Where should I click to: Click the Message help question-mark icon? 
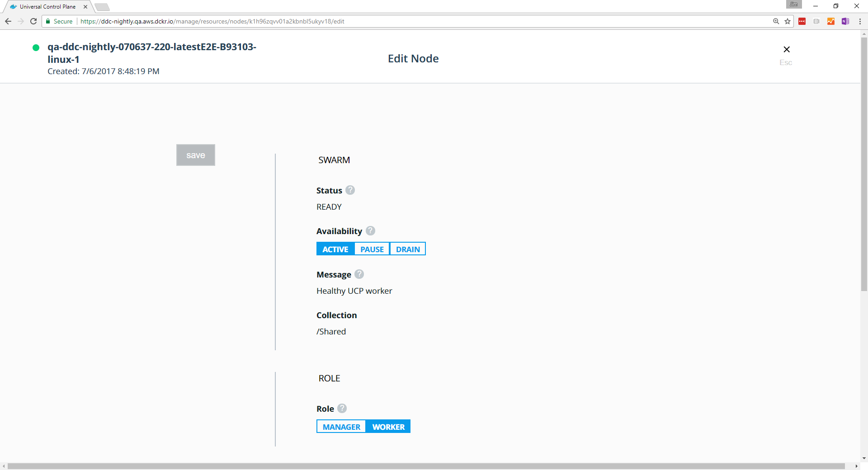tap(359, 274)
